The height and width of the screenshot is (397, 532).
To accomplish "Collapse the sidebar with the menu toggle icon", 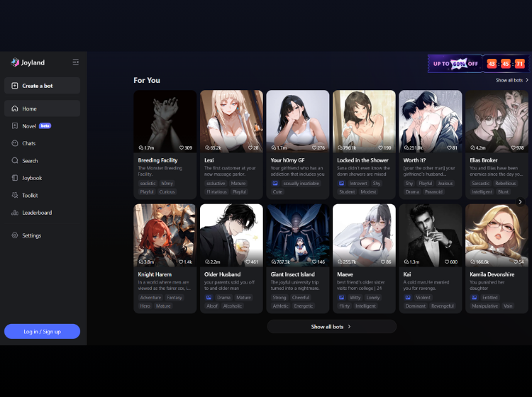I will tap(76, 62).
